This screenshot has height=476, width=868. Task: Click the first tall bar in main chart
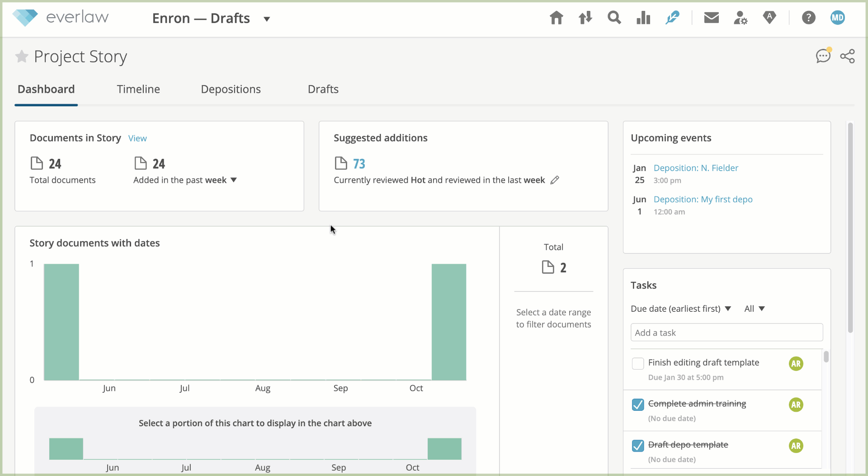point(61,322)
